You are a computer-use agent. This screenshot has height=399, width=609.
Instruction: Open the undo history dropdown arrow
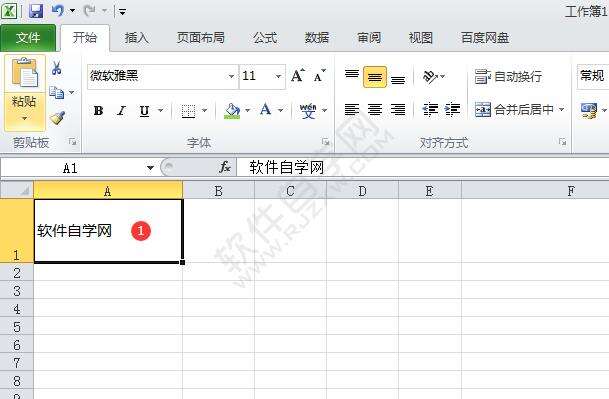pos(72,11)
